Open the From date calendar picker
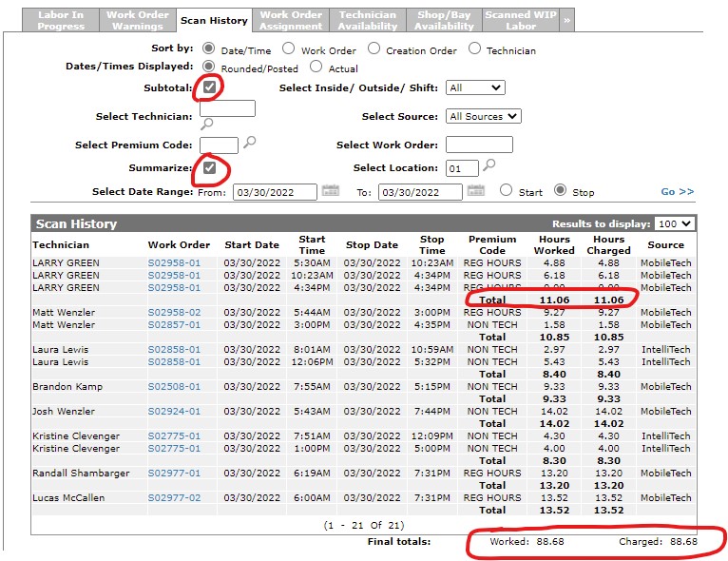Screen dimensions: 728x561 pos(330,190)
